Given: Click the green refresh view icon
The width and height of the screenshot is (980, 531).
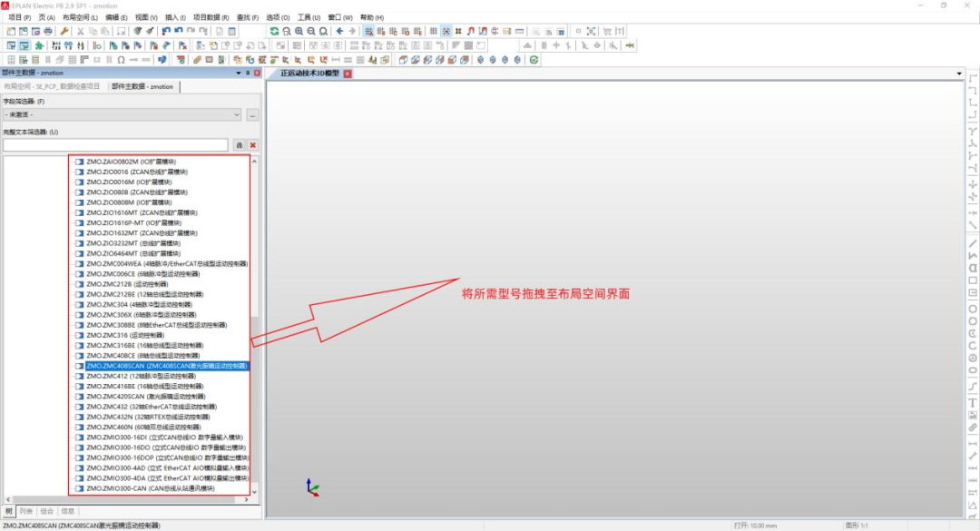Looking at the screenshot, I should coord(274,31).
